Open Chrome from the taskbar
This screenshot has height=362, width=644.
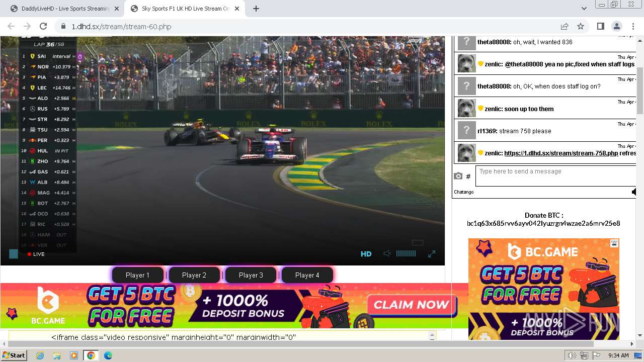(91, 355)
